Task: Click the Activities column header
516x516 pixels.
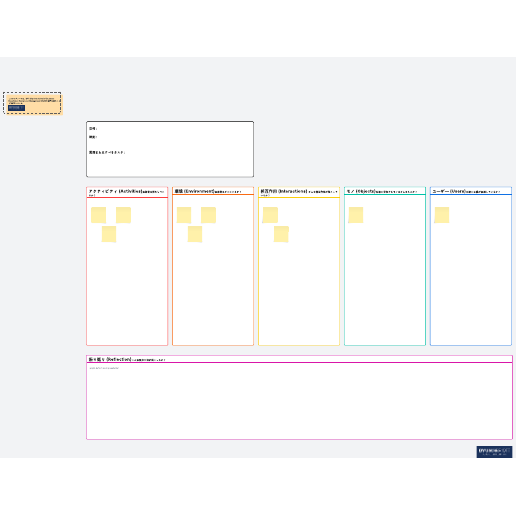Action: [x=127, y=192]
